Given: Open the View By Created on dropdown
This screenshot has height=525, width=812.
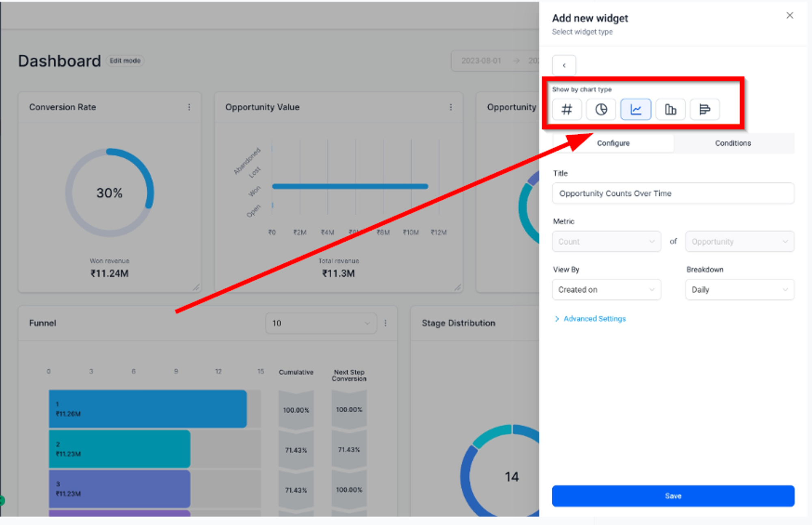Looking at the screenshot, I should coord(607,290).
